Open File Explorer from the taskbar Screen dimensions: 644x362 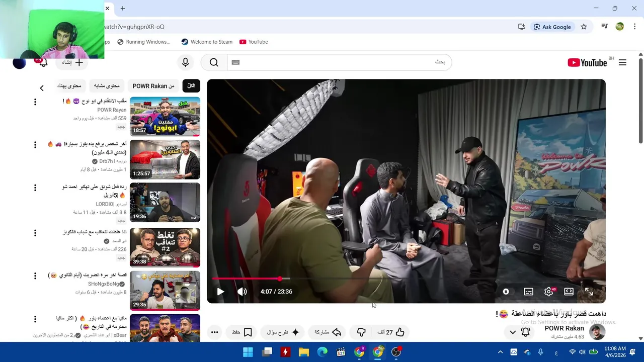click(x=303, y=352)
